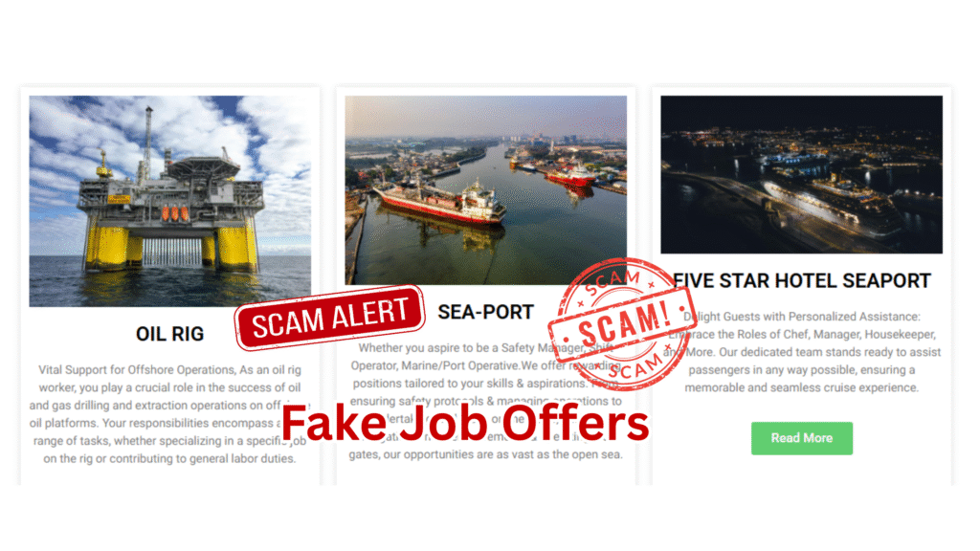Click the yellow support legs of the platform
The image size is (980, 551).
point(170,247)
